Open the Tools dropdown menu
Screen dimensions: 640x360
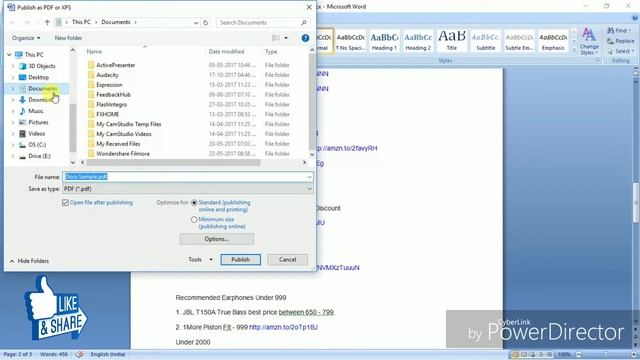pyautogui.click(x=200, y=260)
